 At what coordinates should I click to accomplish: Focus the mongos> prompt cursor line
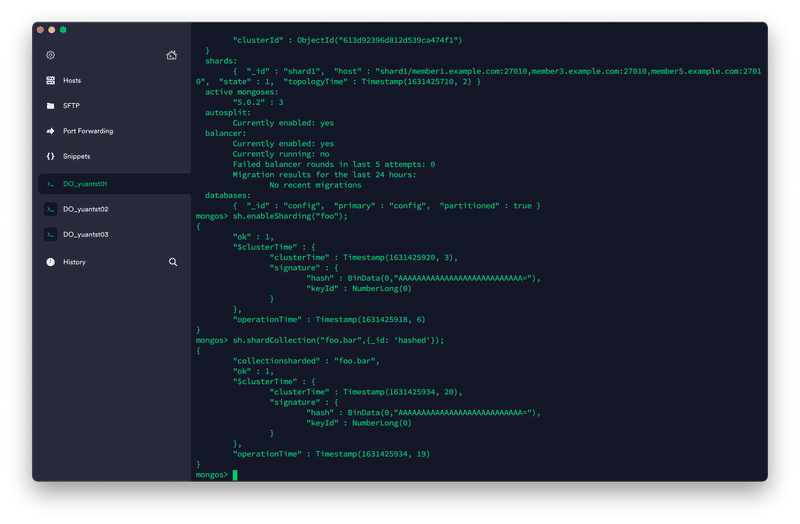click(x=217, y=475)
